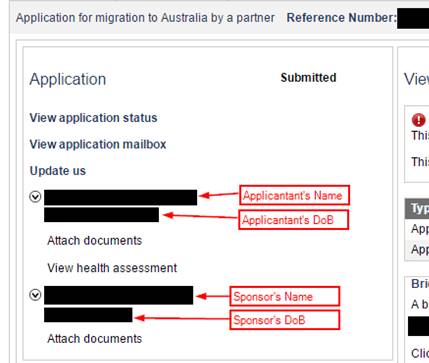The height and width of the screenshot is (363, 429).
Task: Open View application status link
Action: [x=93, y=118]
